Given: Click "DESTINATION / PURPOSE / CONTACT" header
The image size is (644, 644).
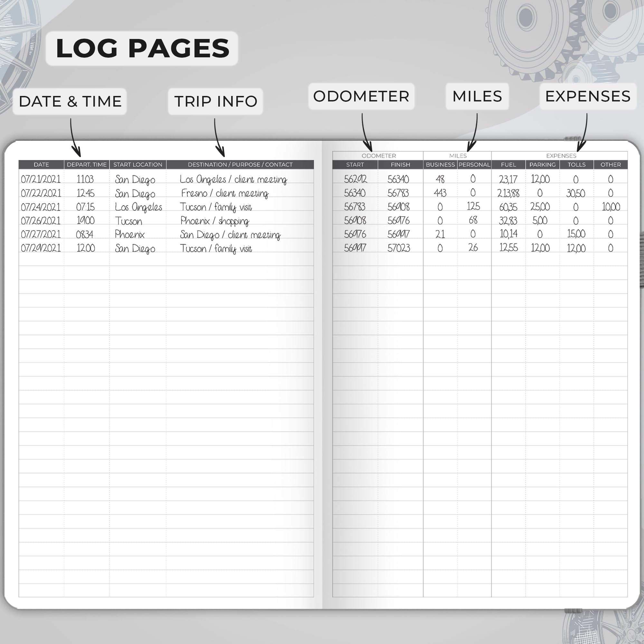Looking at the screenshot, I should click(240, 165).
